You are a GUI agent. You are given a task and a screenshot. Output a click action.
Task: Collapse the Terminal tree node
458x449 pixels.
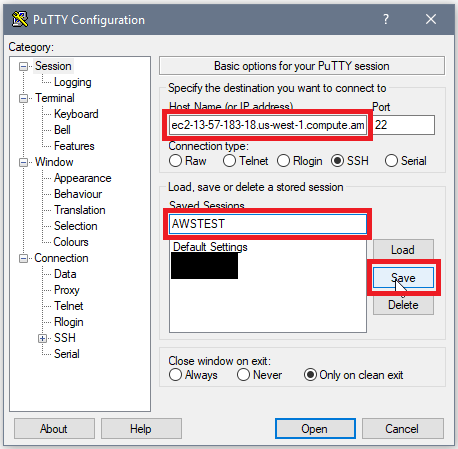click(x=23, y=98)
